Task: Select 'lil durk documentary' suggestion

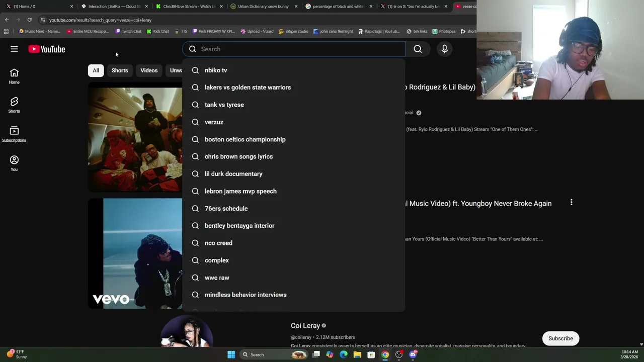Action: pyautogui.click(x=294, y=174)
